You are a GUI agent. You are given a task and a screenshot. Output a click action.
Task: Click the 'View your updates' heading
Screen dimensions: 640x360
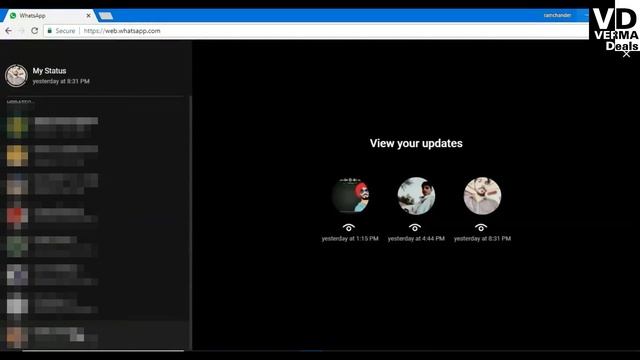point(416,143)
